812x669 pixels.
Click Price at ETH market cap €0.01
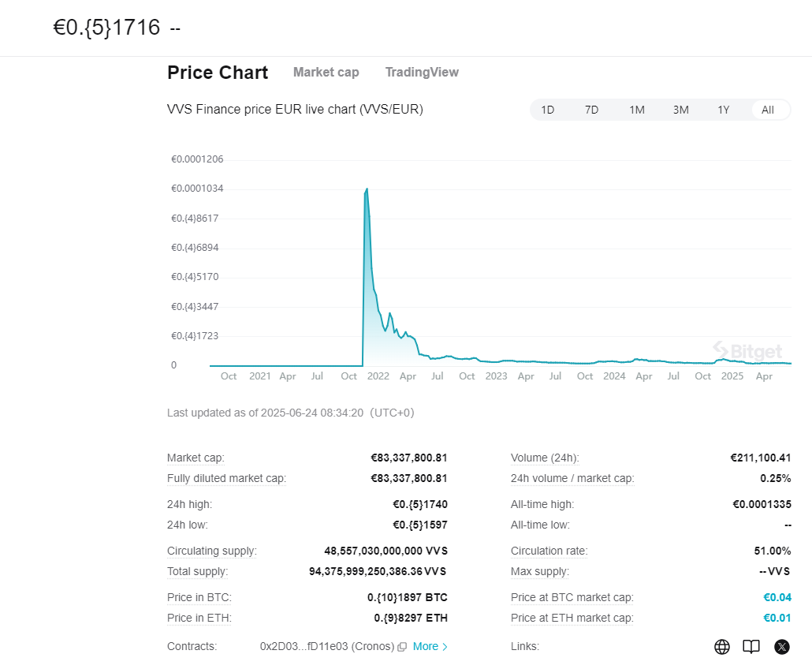point(777,619)
